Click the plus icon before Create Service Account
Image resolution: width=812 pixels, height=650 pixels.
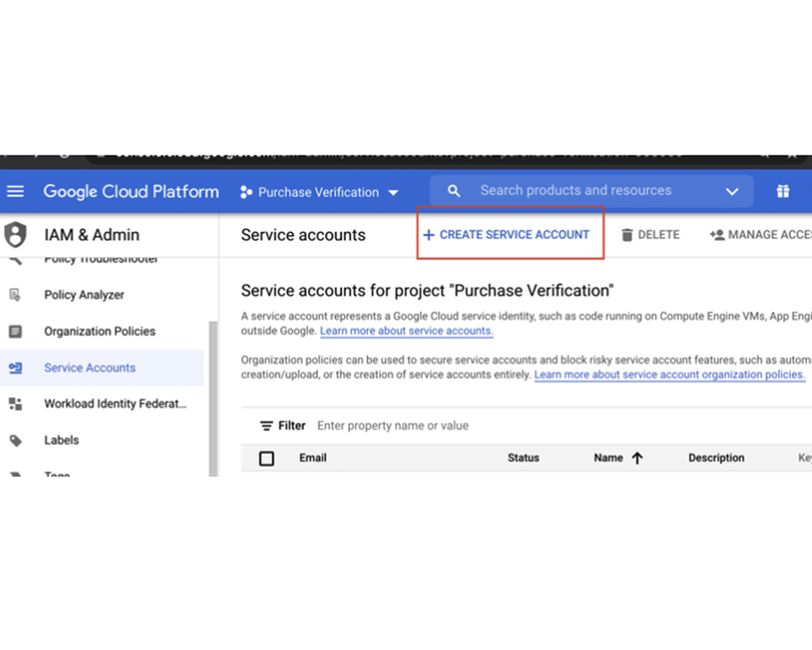click(x=428, y=235)
